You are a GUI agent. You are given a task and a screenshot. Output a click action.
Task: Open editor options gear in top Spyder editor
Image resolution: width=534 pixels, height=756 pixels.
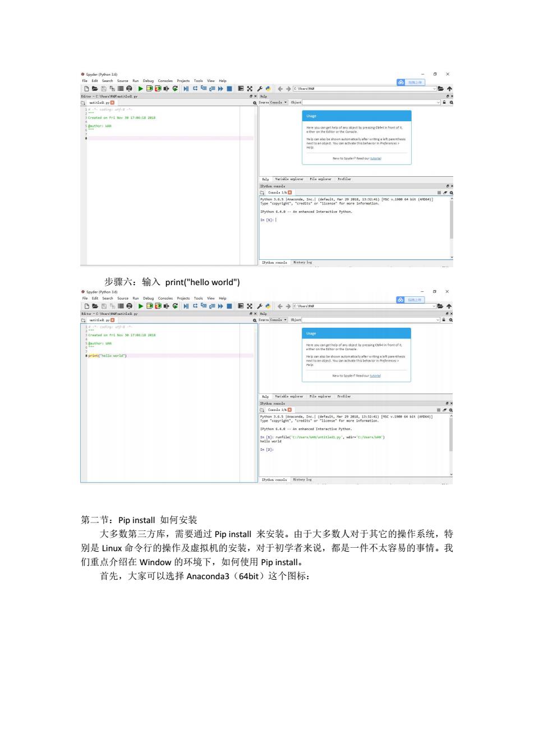tap(254, 103)
